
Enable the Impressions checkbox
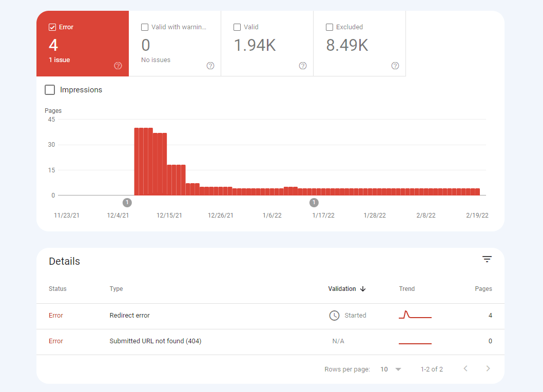[x=50, y=89]
